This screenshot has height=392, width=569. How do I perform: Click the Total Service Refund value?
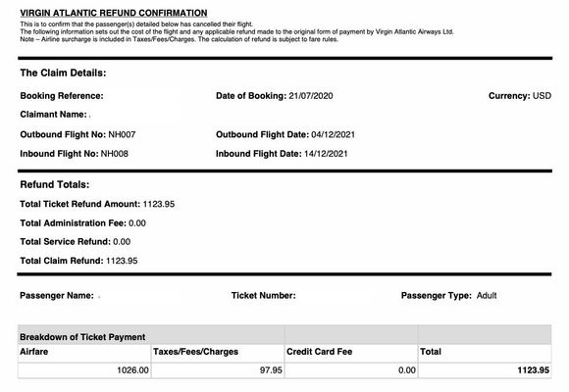point(122,242)
